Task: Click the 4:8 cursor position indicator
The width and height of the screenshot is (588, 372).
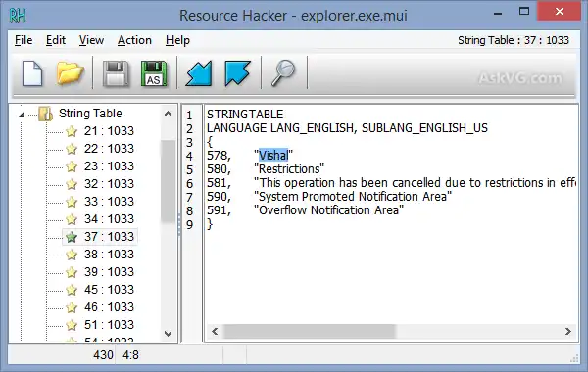Action: point(131,354)
